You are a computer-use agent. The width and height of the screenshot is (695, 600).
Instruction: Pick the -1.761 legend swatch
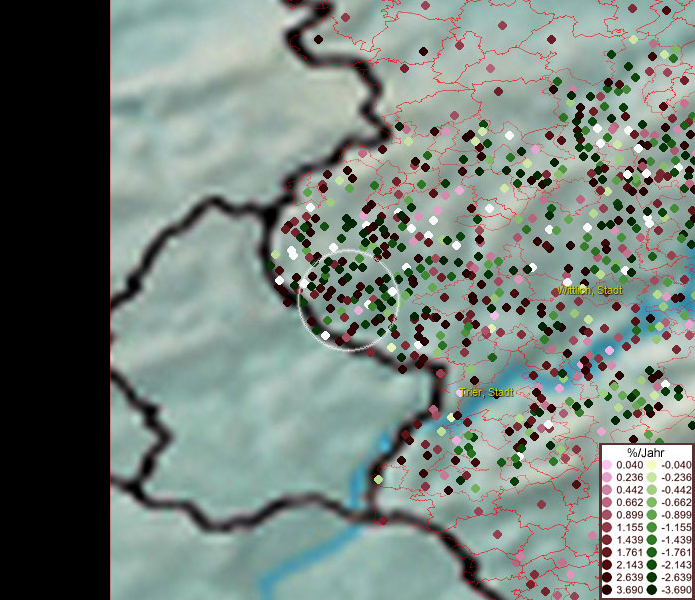click(x=652, y=553)
